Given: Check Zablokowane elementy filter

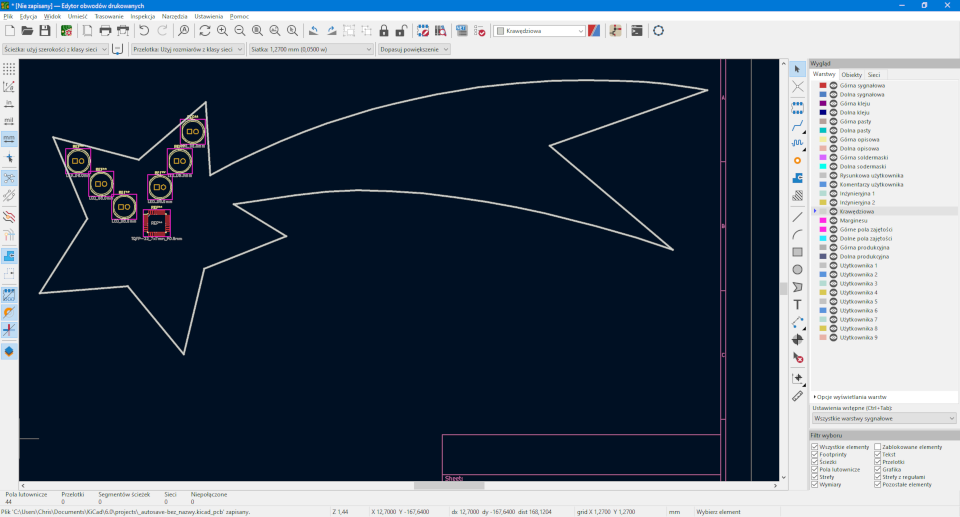Looking at the screenshot, I should [x=877, y=447].
